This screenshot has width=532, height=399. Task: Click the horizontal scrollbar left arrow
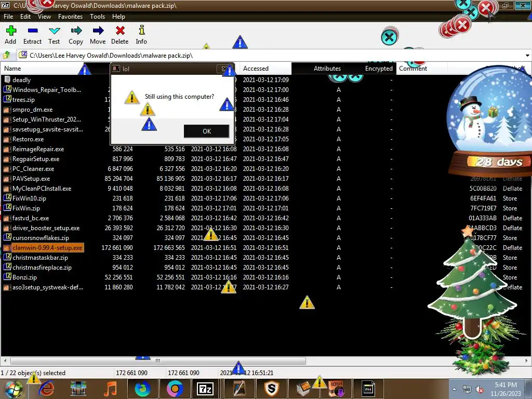5,361
